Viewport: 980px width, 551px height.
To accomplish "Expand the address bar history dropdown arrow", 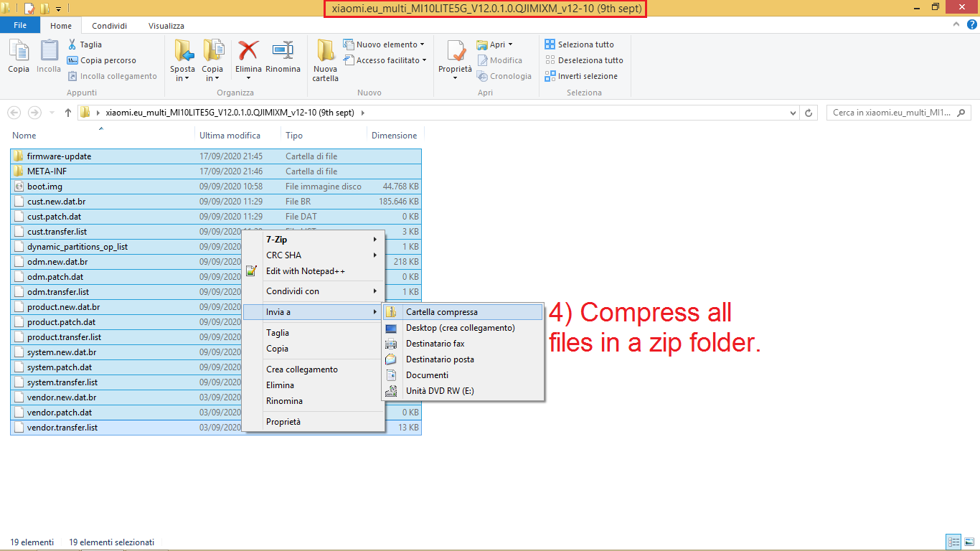I will [x=793, y=113].
